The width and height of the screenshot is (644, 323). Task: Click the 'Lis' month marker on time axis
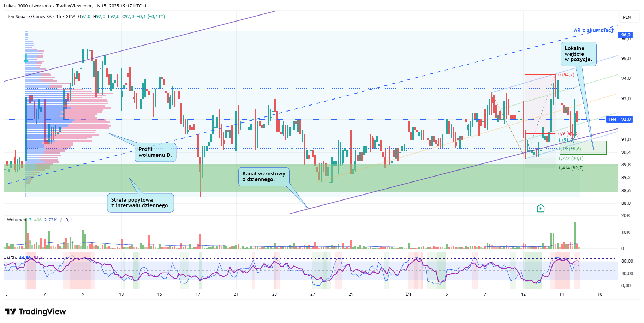pos(408,294)
